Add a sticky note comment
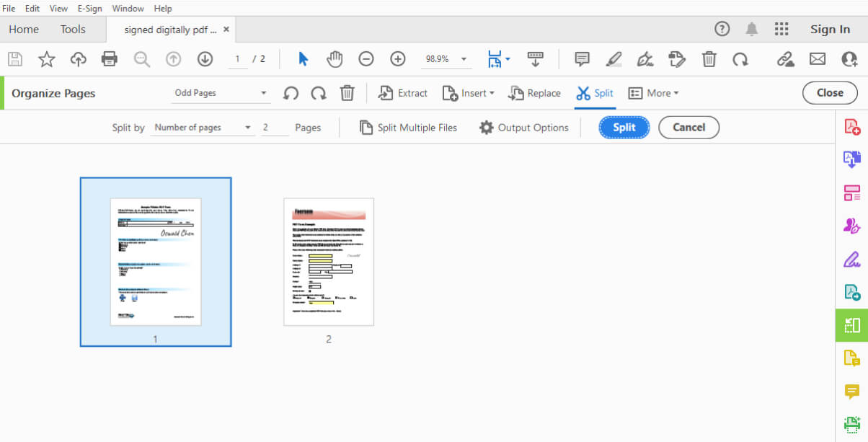Image resolution: width=868 pixels, height=442 pixels. click(x=582, y=59)
